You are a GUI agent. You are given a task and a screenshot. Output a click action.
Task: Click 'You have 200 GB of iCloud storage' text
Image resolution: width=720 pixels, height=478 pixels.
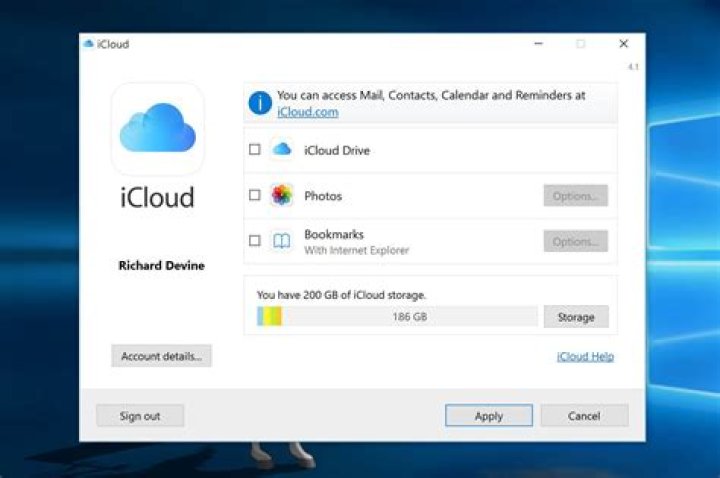tap(341, 295)
